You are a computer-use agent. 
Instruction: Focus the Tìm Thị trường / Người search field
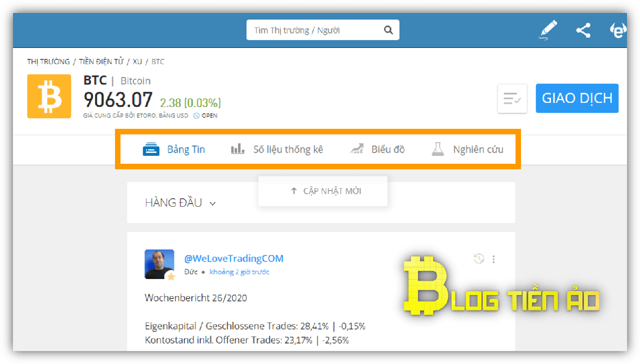point(323,30)
